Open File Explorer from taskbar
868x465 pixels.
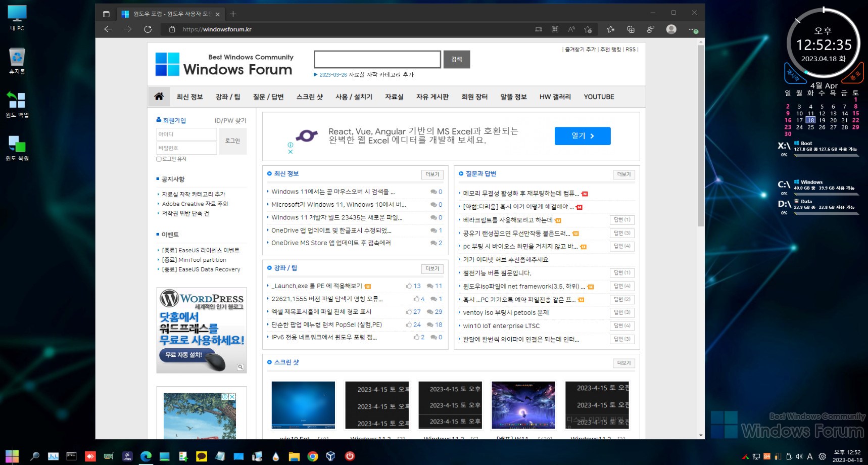coord(294,456)
